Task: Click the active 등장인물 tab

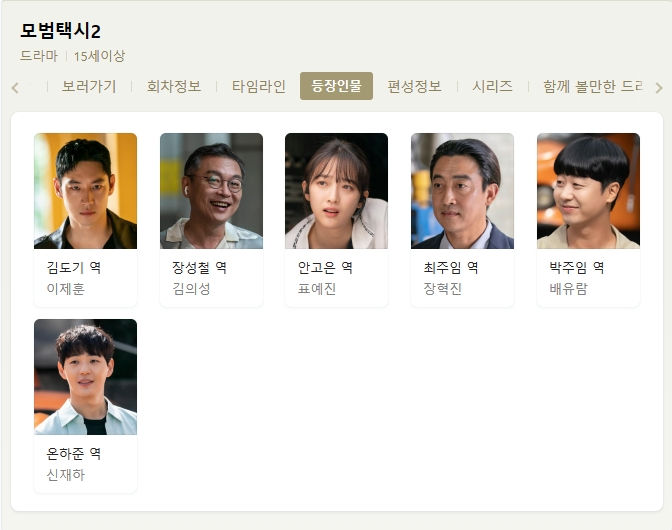Action: (x=336, y=86)
